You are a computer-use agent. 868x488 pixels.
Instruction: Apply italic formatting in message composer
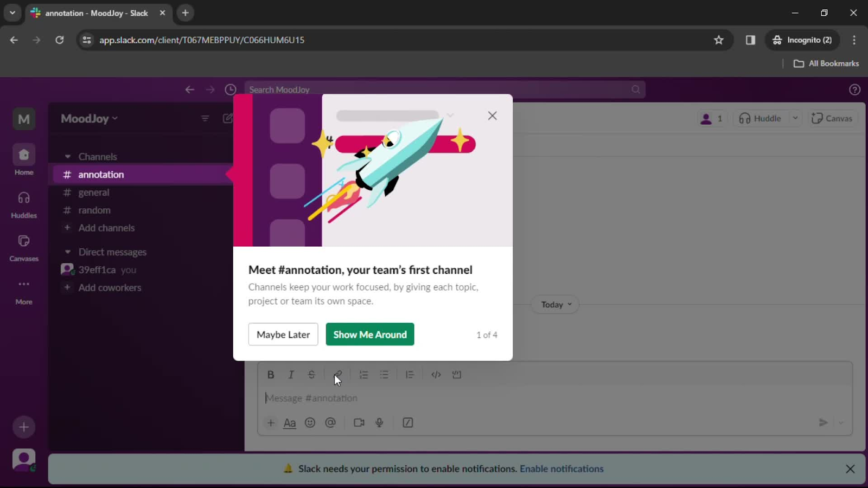pos(291,375)
